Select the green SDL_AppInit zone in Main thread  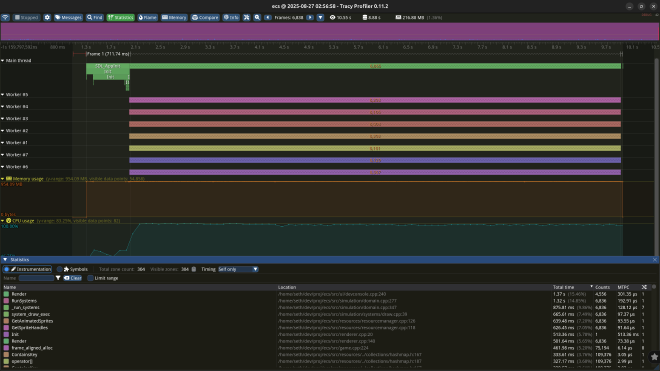[108, 66]
